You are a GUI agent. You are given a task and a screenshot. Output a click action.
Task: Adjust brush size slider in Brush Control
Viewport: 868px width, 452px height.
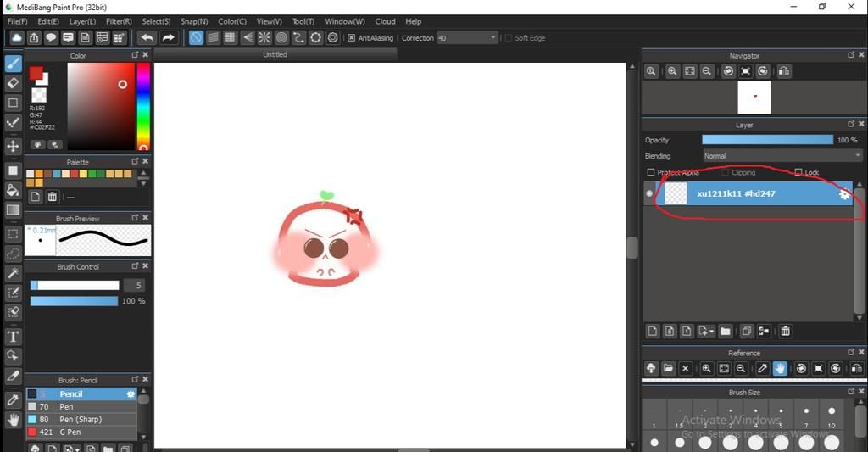pos(75,285)
